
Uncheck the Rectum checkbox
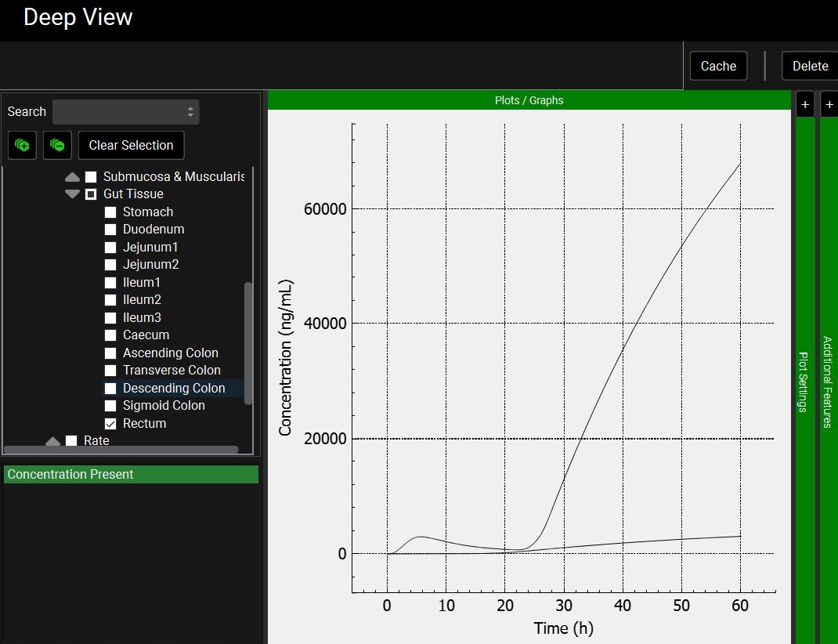coord(110,424)
